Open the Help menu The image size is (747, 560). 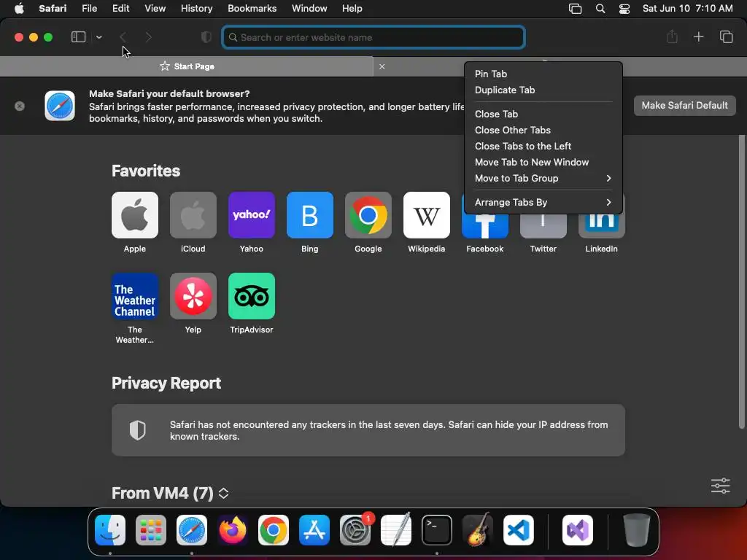point(352,8)
